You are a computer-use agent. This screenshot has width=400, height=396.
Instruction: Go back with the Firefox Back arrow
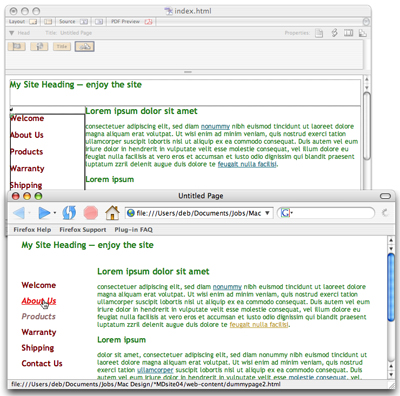point(18,213)
